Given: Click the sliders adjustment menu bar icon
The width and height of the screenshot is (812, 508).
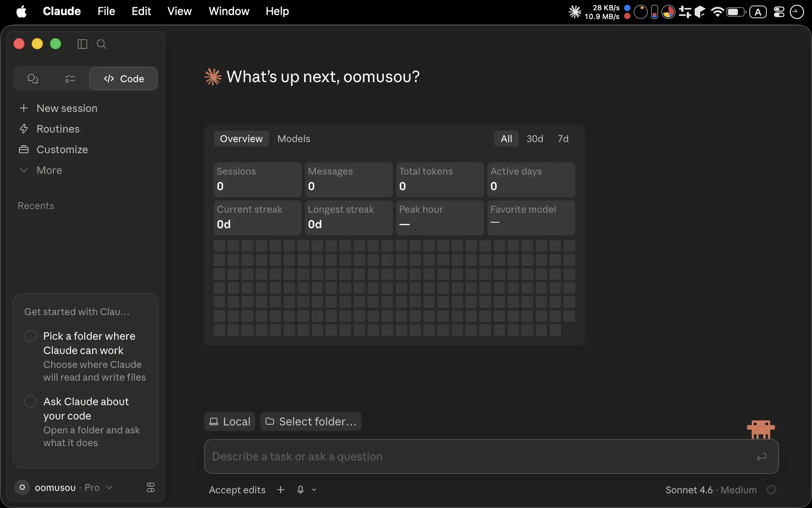Looking at the screenshot, I should (685, 12).
